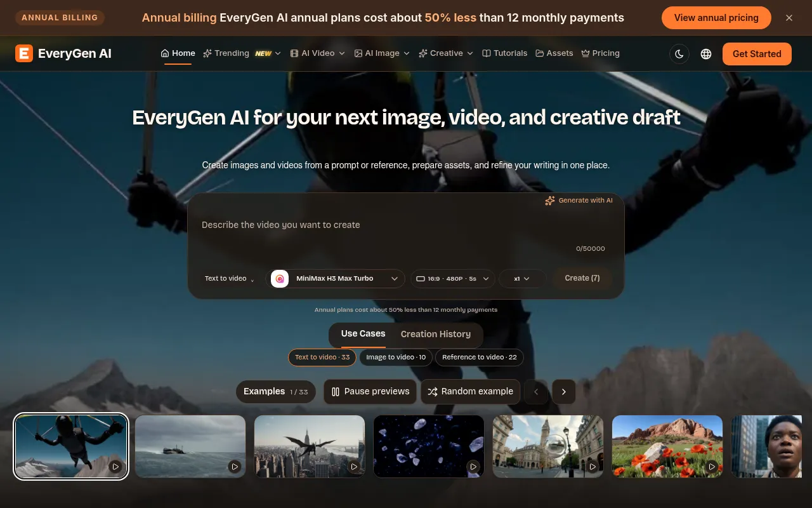Click the Get Started button

757,54
